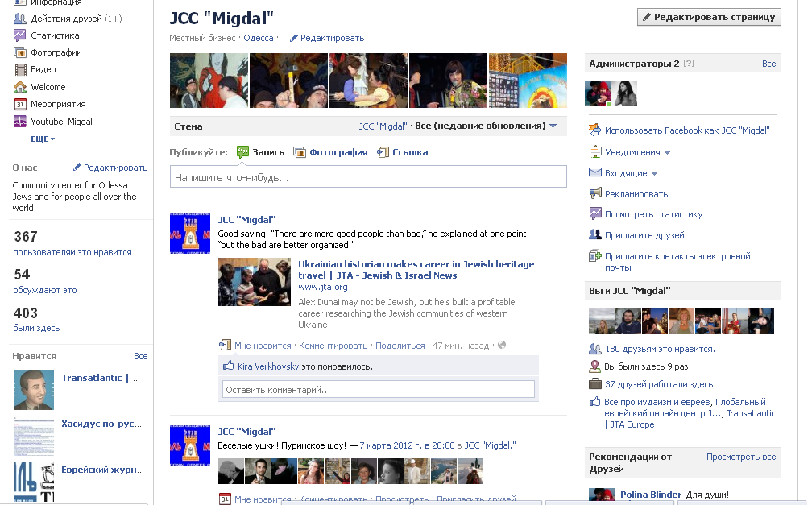Image resolution: width=812 pixels, height=505 pixels.
Task: Click the pencil icon in the О нас section
Action: [77, 167]
